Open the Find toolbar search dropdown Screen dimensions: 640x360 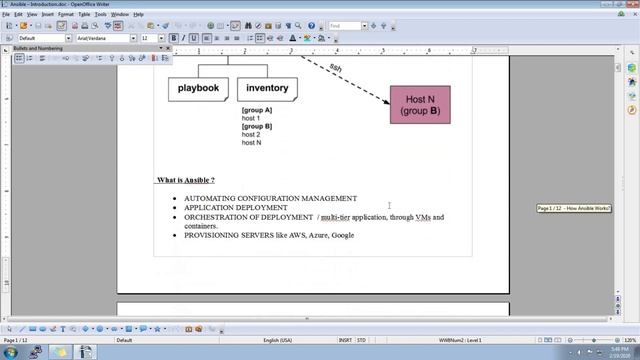pos(364,26)
